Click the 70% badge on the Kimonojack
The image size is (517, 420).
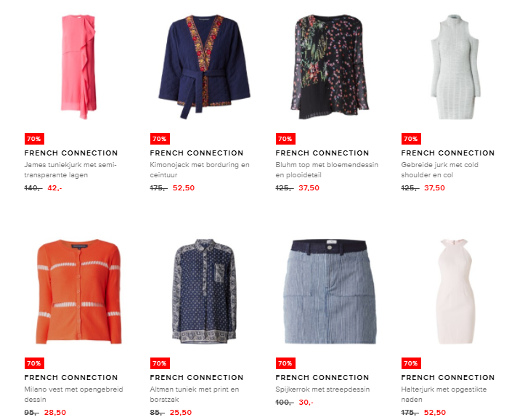(x=160, y=139)
